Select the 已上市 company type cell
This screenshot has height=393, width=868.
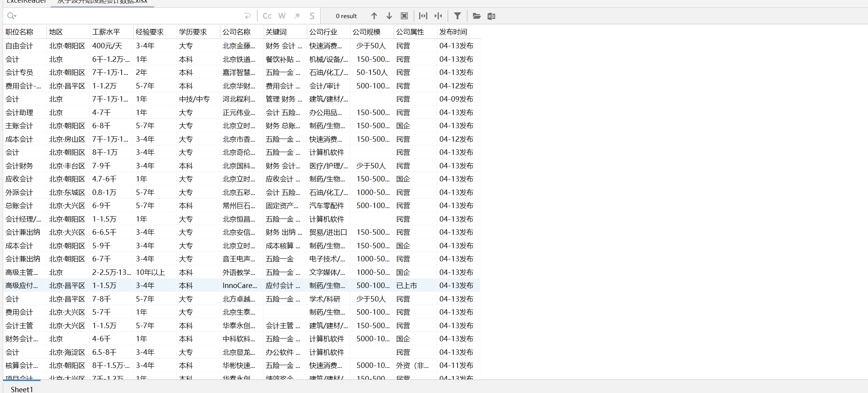(415, 285)
